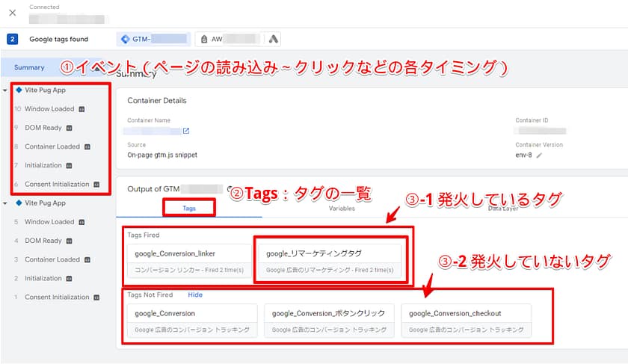
Task: Open container name external link icon
Action: coord(186,131)
